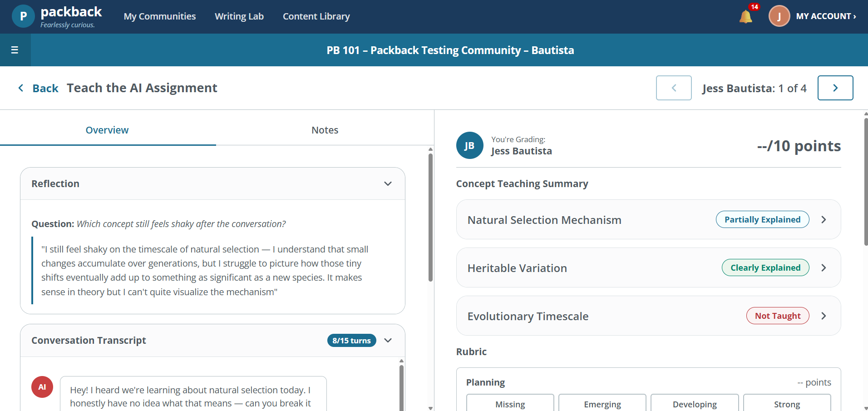Go back using the Back link
Image resolution: width=868 pixels, height=411 pixels.
38,88
